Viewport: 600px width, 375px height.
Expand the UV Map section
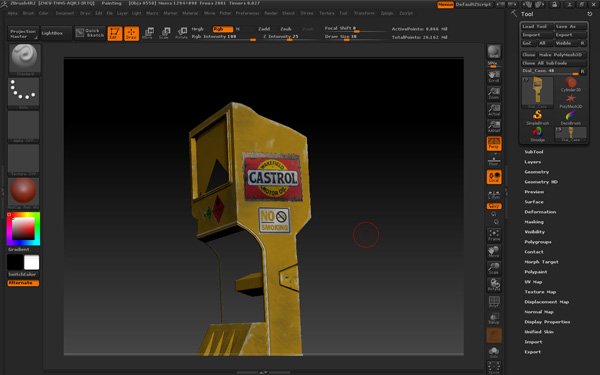(x=533, y=282)
